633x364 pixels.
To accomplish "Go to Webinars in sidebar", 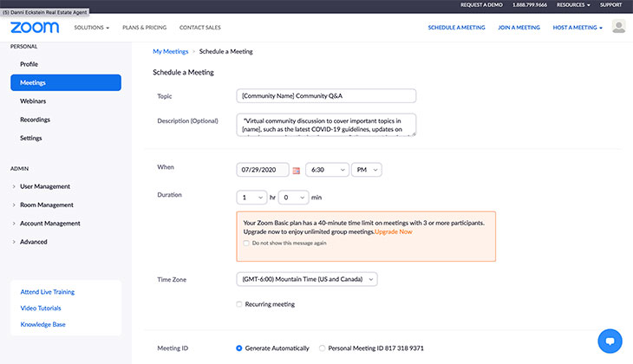I will pyautogui.click(x=35, y=101).
